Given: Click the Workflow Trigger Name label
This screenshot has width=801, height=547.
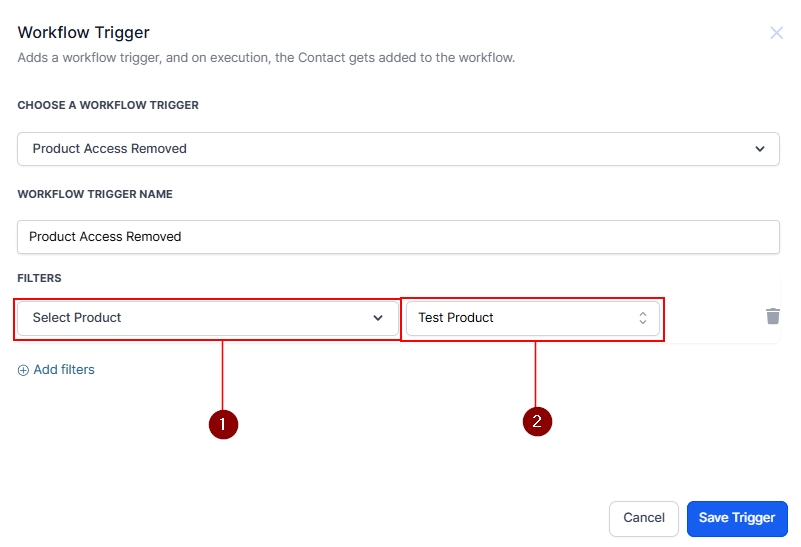Looking at the screenshot, I should pyautogui.click(x=95, y=194).
